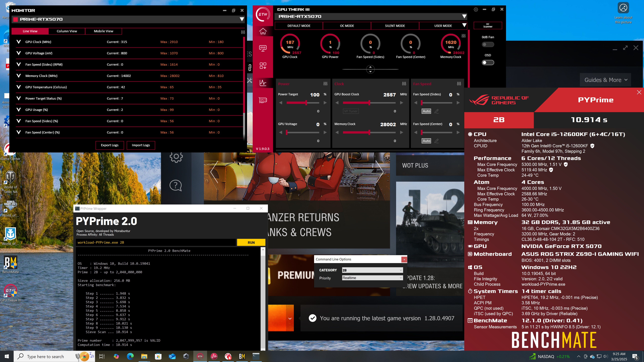Launch GPU-Z from the GPU Tweak sidebar

coord(263,100)
